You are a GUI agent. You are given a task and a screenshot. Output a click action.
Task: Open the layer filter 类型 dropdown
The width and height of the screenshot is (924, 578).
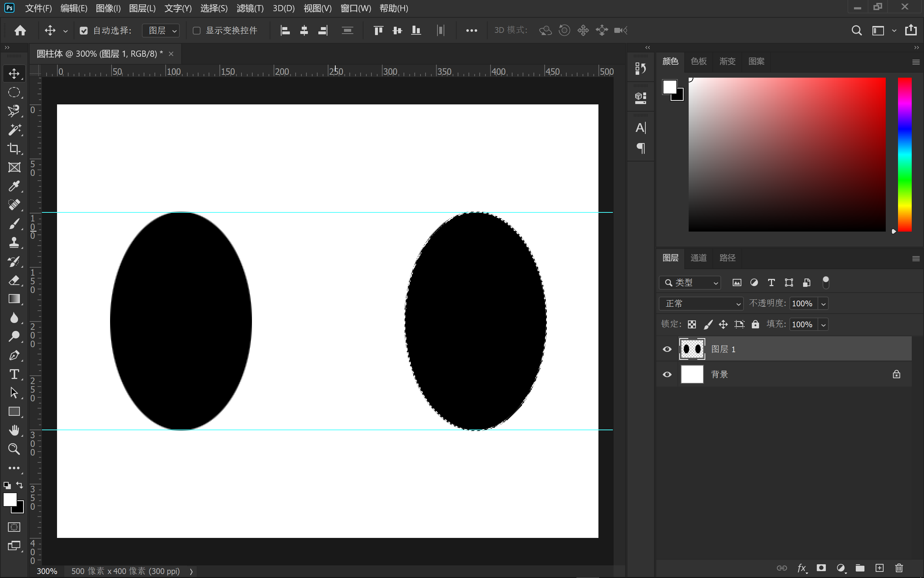click(689, 282)
